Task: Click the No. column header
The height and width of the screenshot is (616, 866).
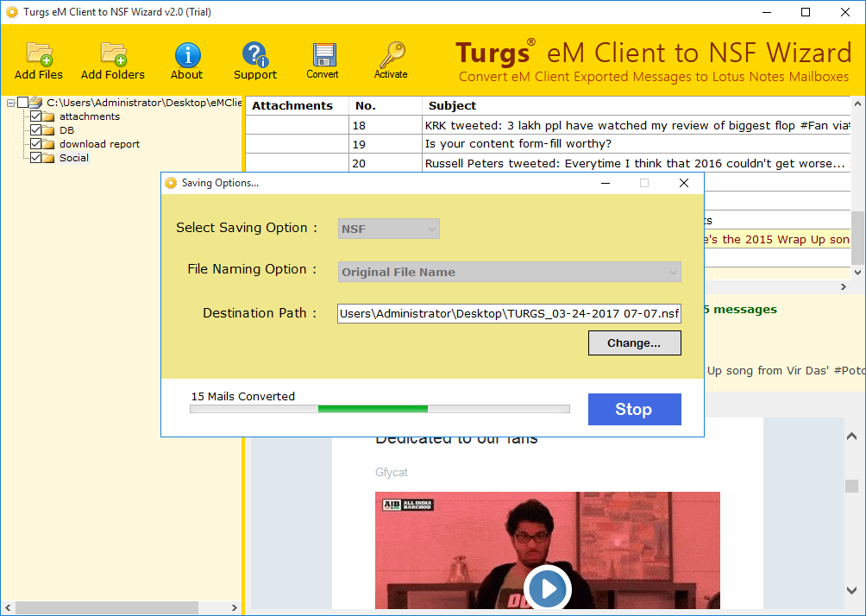Action: coord(386,105)
